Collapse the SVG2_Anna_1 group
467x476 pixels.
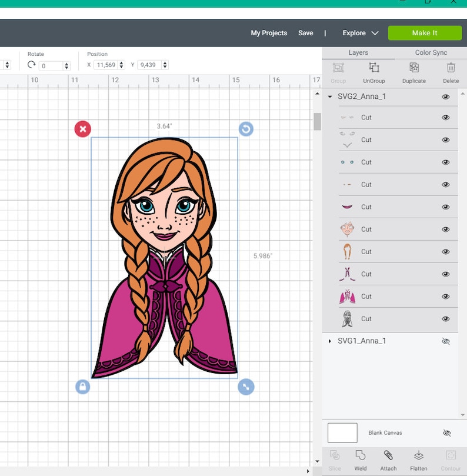click(x=330, y=96)
